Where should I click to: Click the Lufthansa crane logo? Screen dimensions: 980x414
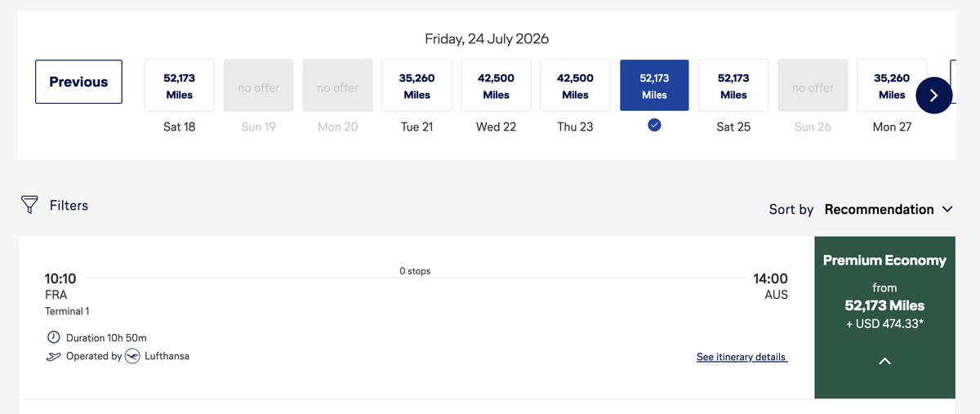pos(132,357)
